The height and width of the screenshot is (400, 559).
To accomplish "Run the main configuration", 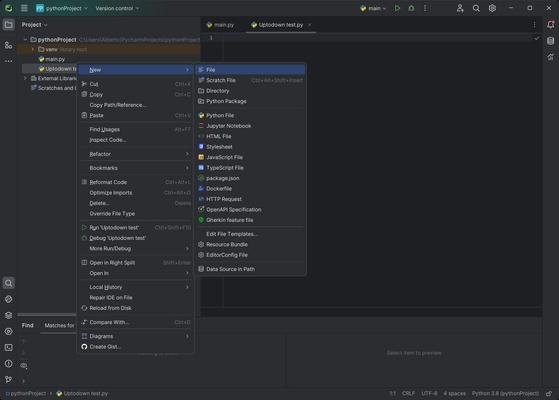I will (x=397, y=8).
